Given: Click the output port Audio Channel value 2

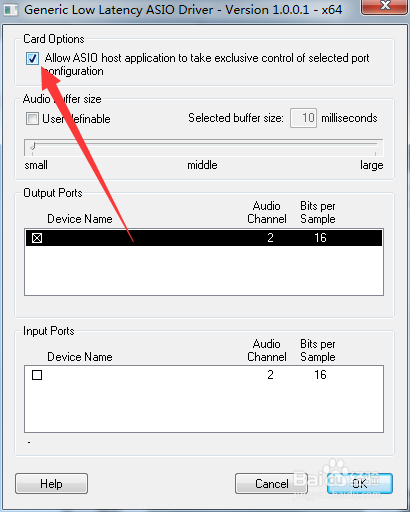Looking at the screenshot, I should click(270, 238).
